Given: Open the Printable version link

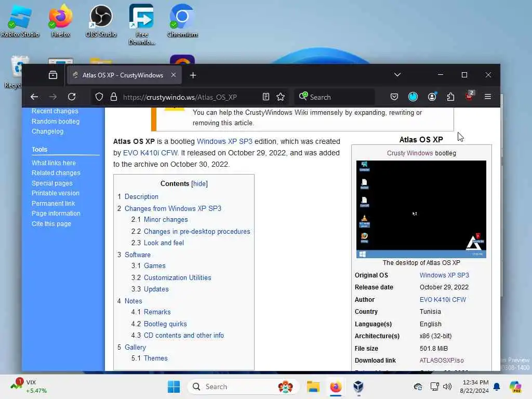Looking at the screenshot, I should 55,193.
